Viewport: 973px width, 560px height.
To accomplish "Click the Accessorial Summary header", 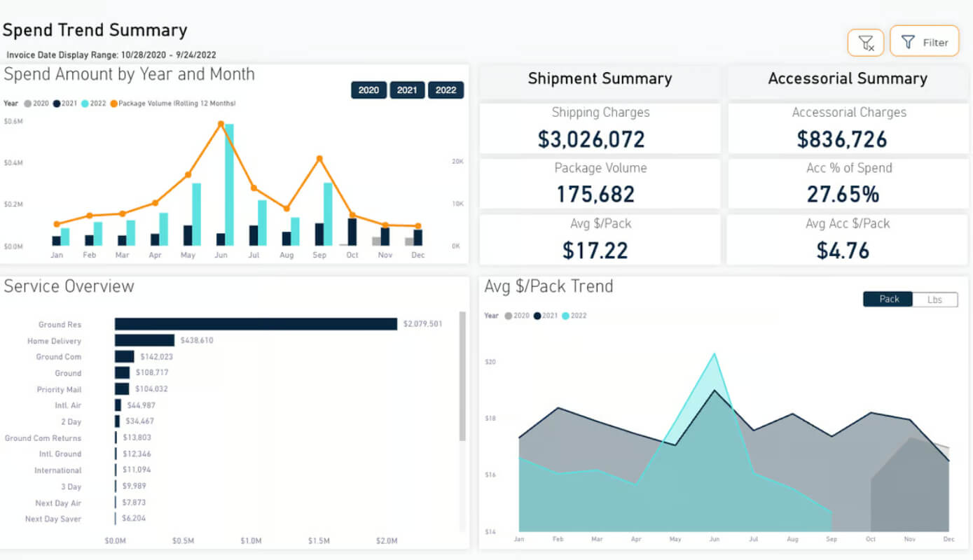I will [848, 79].
